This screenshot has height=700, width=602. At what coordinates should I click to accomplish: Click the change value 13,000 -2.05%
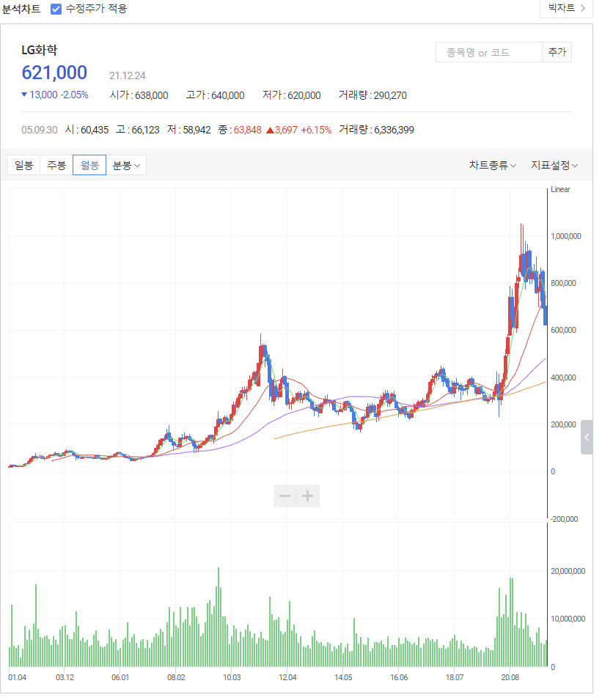[55, 95]
